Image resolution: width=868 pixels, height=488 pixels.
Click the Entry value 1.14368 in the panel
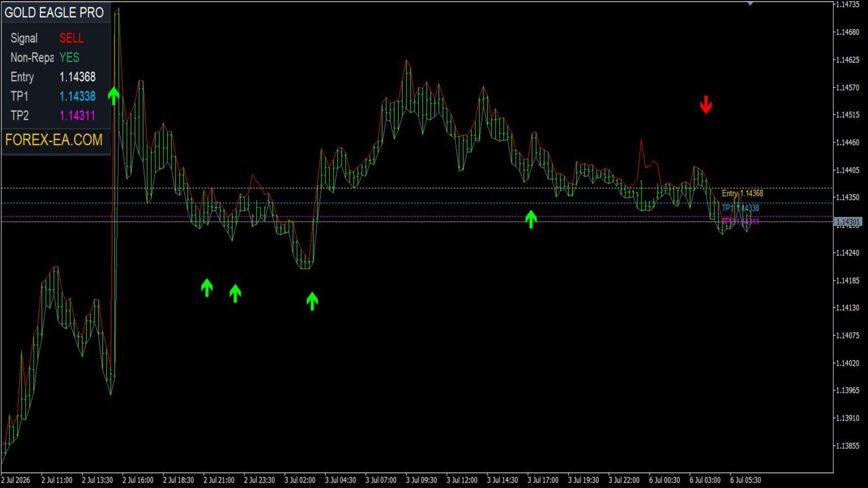(x=77, y=77)
